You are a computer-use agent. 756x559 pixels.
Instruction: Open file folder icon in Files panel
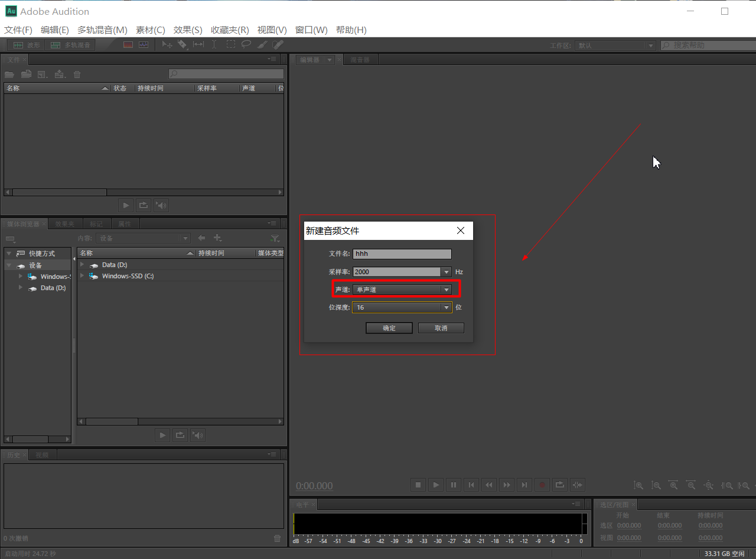[x=9, y=74]
